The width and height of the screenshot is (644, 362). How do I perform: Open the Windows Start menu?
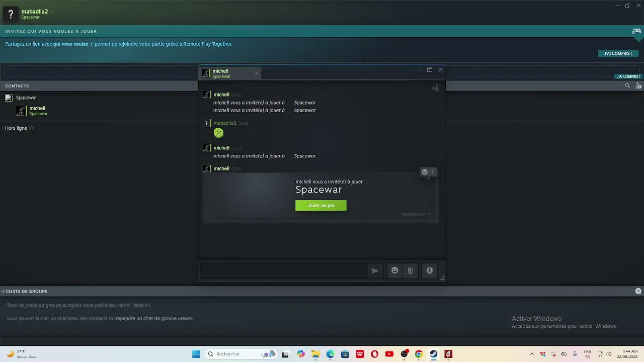[x=196, y=354]
